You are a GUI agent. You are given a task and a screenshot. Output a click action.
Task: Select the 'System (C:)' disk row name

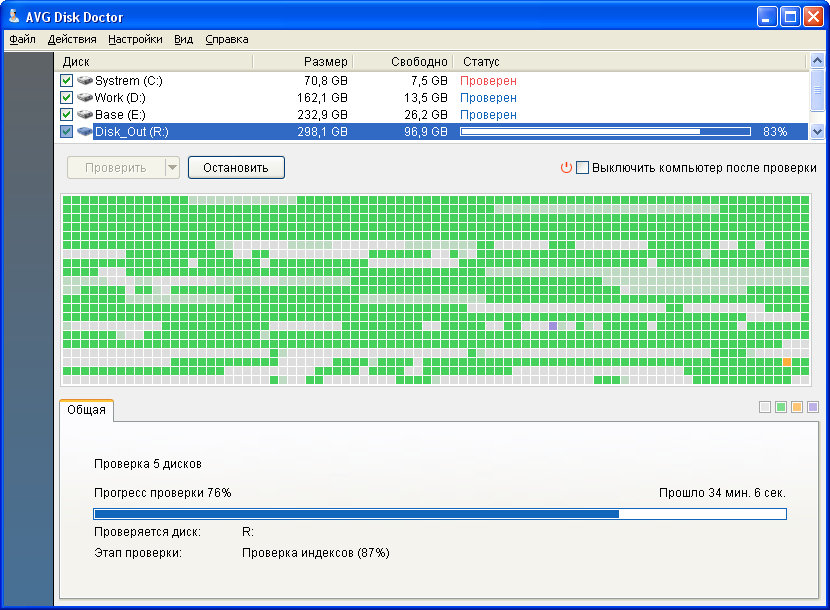(129, 80)
